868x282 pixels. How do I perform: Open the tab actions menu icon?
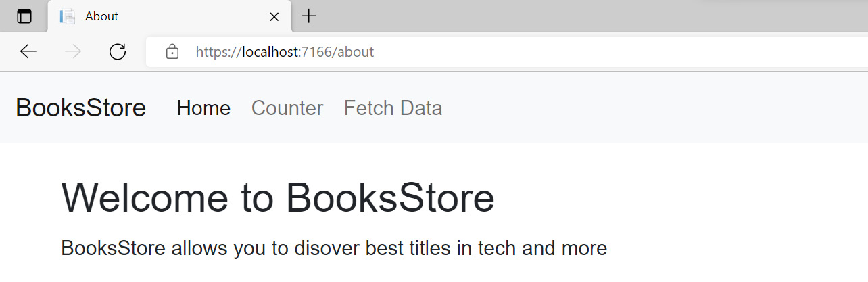(x=24, y=17)
